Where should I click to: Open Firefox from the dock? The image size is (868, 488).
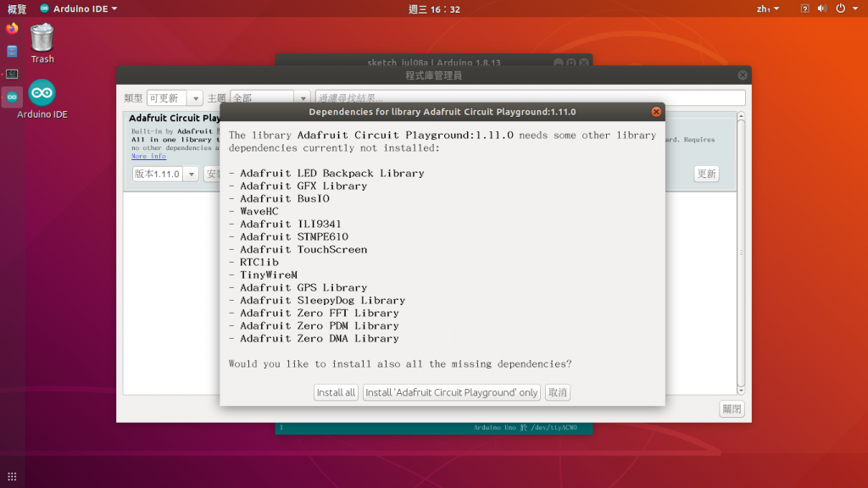coord(12,28)
